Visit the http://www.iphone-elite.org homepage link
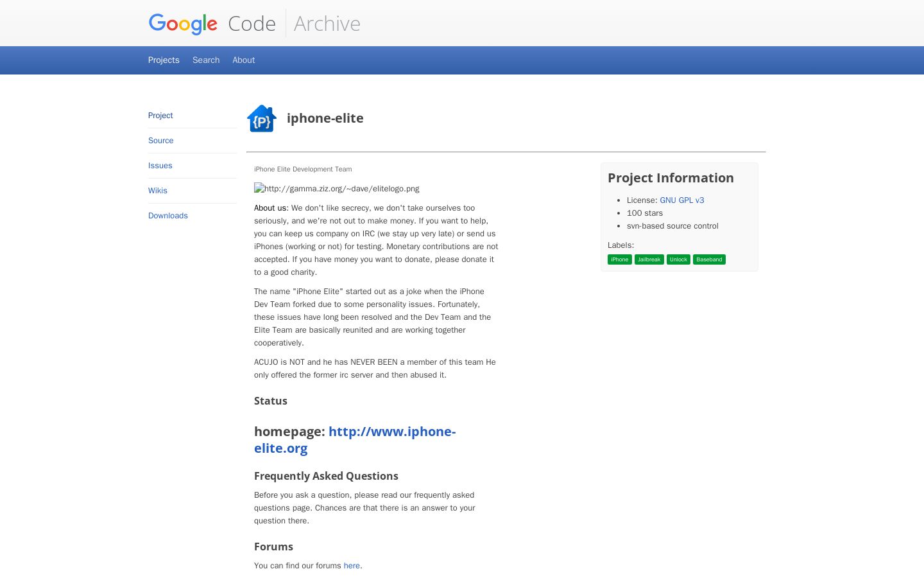924x578 pixels. click(x=355, y=440)
